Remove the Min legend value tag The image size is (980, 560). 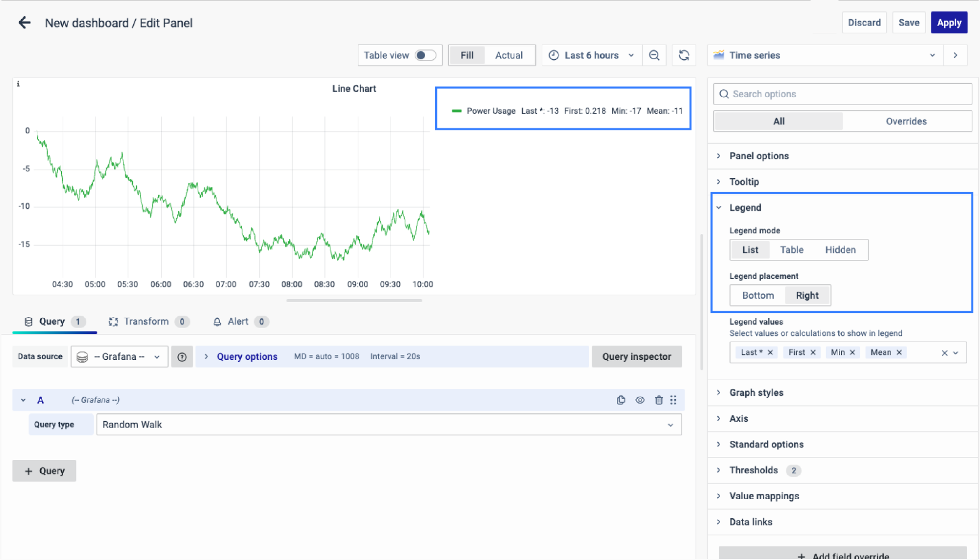click(x=853, y=353)
